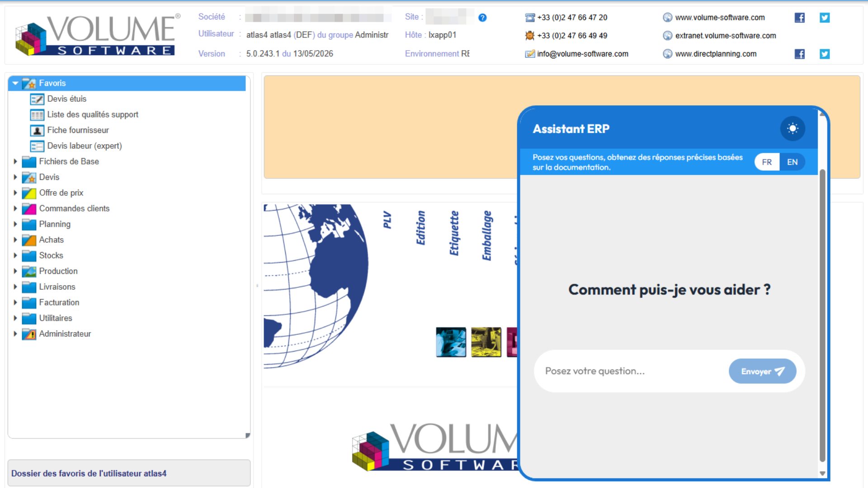Click the blue lab photo thumbnail
Viewport: 868px width, 488px height.
pos(451,342)
